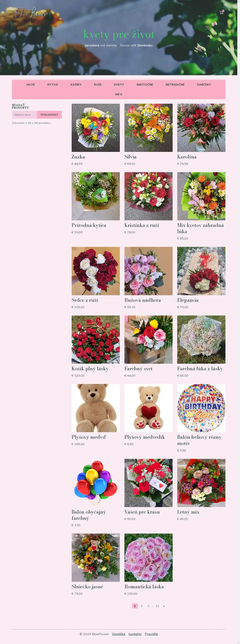The image size is (240, 644).
Task: Open the Srdce z ruží product title
Action: 85,300
